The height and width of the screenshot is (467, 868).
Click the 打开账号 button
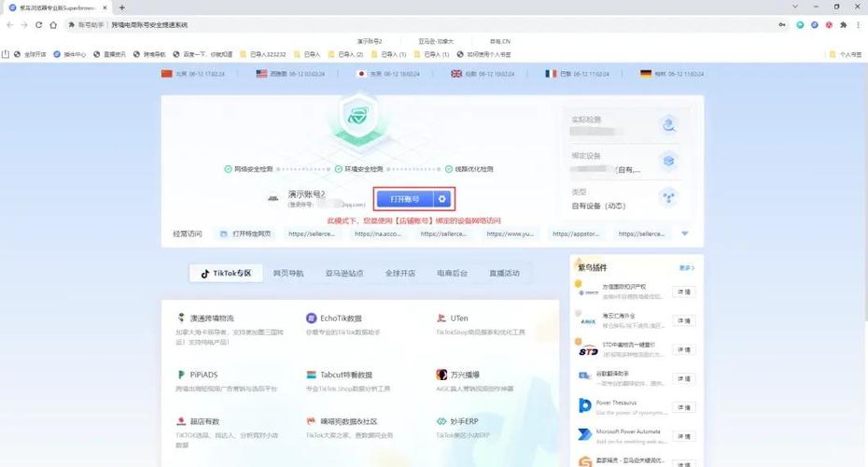click(405, 199)
